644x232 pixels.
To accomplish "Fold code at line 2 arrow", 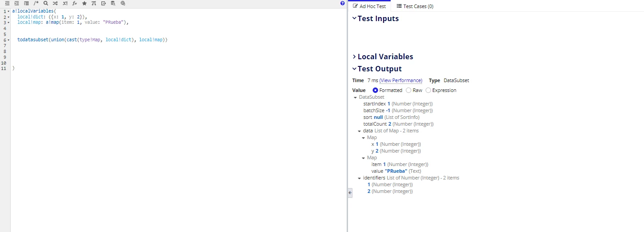I will click(9, 17).
